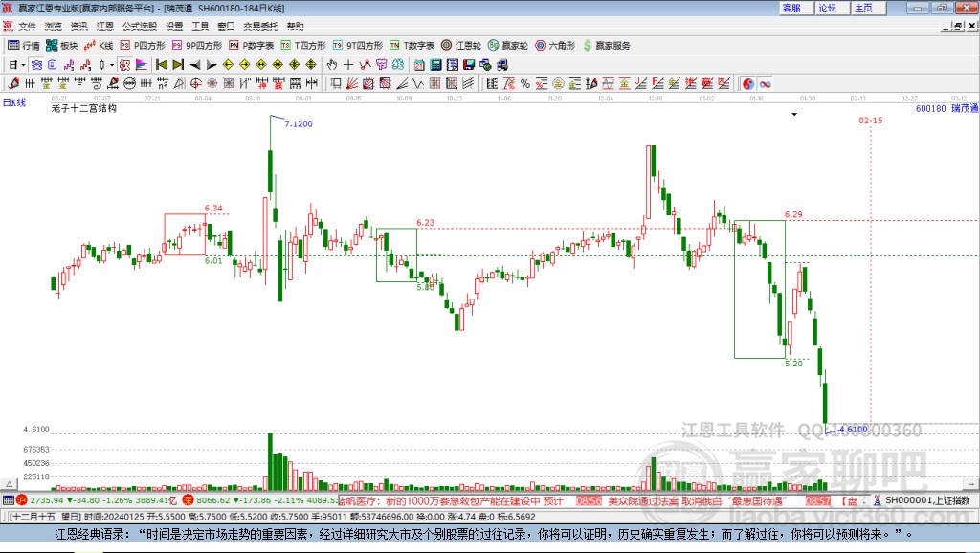Select the spiral tool icon
The height and width of the screenshot is (553, 980).
(x=97, y=84)
